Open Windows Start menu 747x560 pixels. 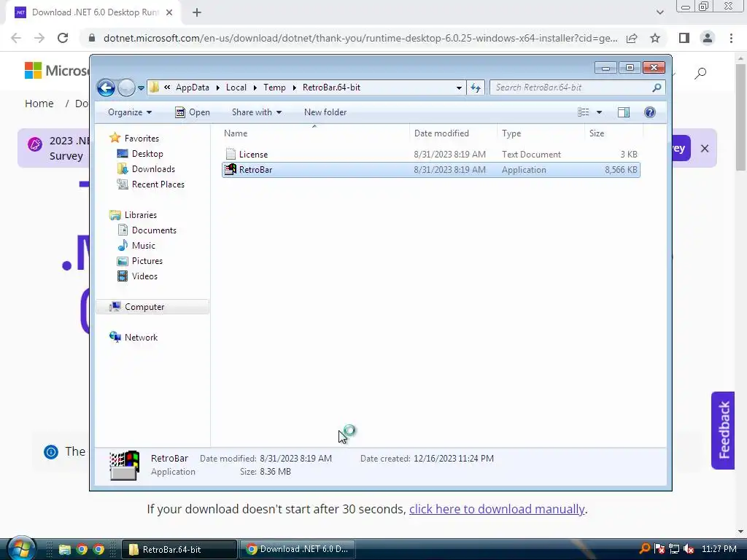21,548
